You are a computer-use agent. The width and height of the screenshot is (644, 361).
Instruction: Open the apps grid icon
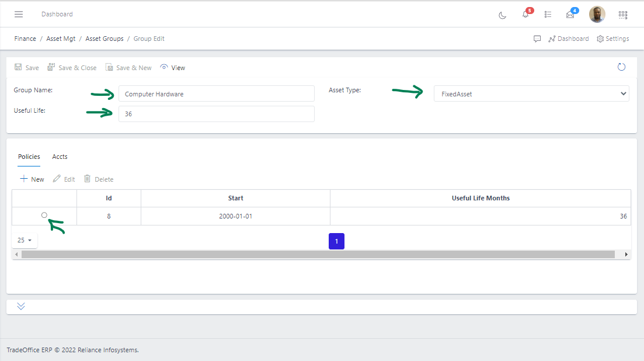(622, 14)
